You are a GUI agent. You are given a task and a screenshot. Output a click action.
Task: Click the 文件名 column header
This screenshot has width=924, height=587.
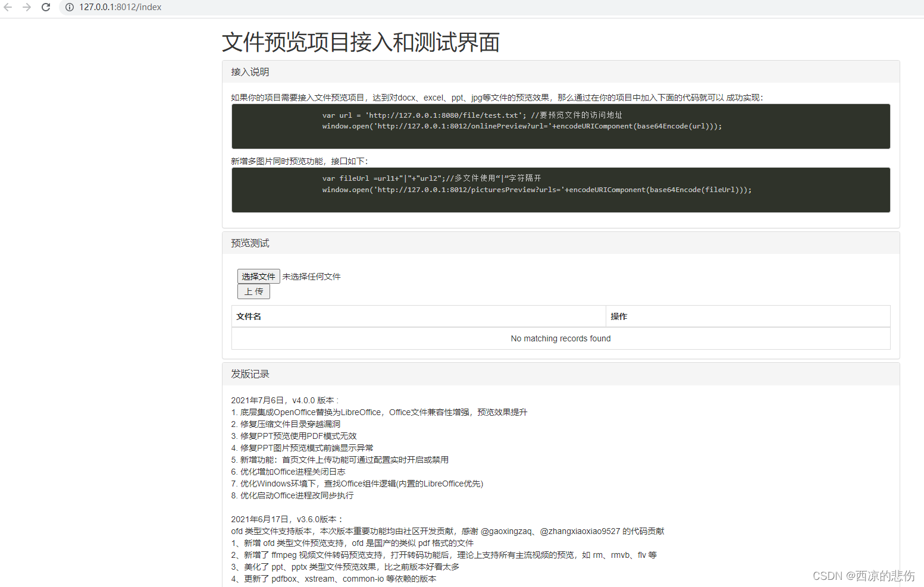[418, 316]
